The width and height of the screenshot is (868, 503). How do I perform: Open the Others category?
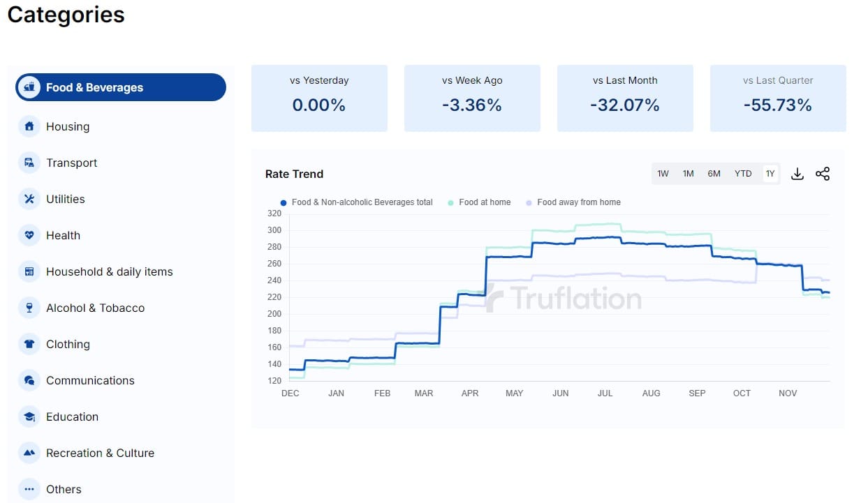click(64, 489)
